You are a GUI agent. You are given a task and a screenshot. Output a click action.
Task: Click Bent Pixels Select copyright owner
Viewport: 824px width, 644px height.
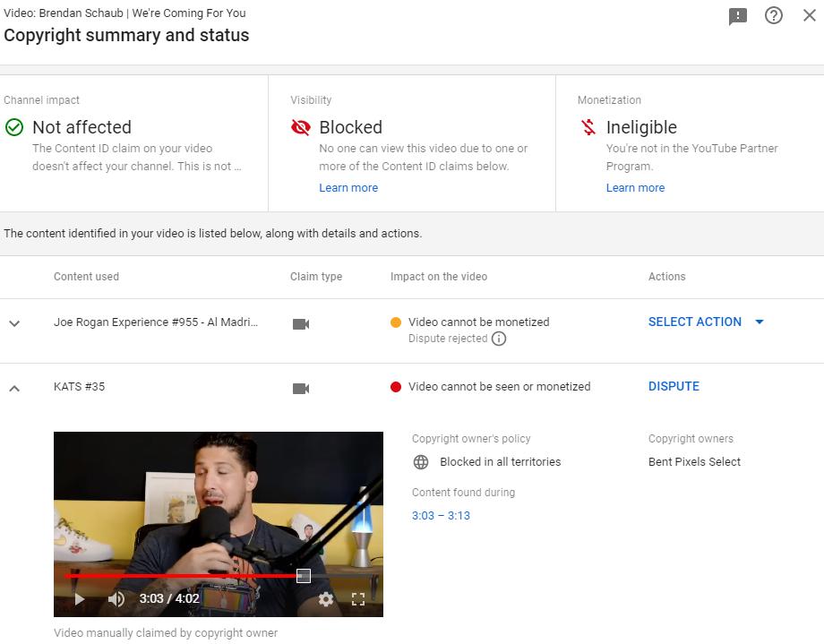[x=694, y=462]
